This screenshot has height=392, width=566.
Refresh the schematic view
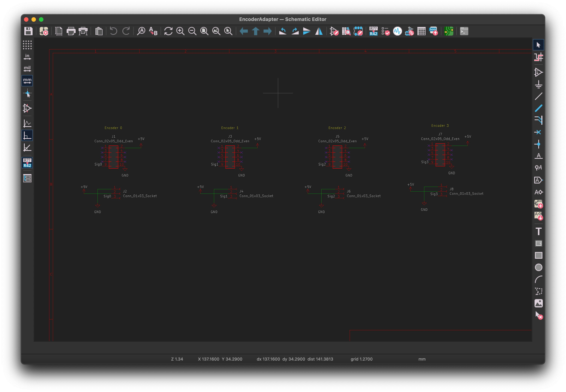168,31
